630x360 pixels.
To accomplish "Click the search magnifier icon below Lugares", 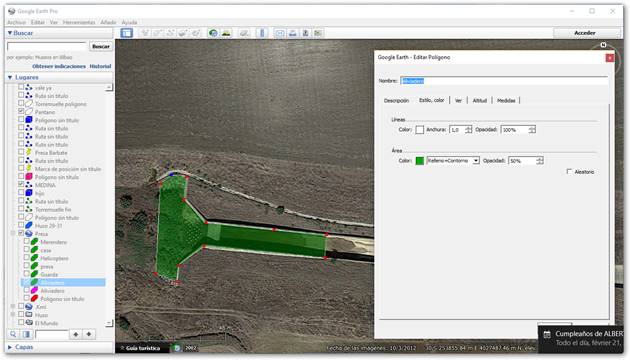I will (13, 334).
